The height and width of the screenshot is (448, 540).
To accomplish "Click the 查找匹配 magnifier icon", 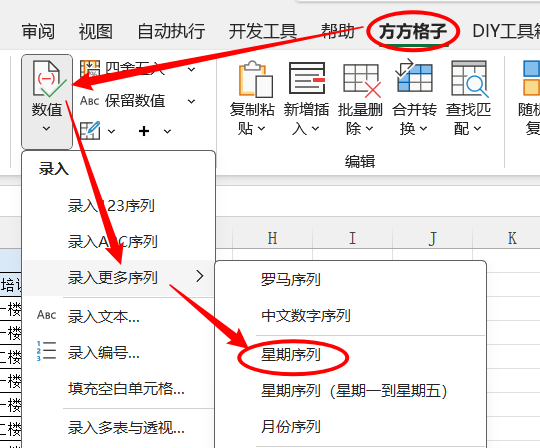I will tap(470, 79).
